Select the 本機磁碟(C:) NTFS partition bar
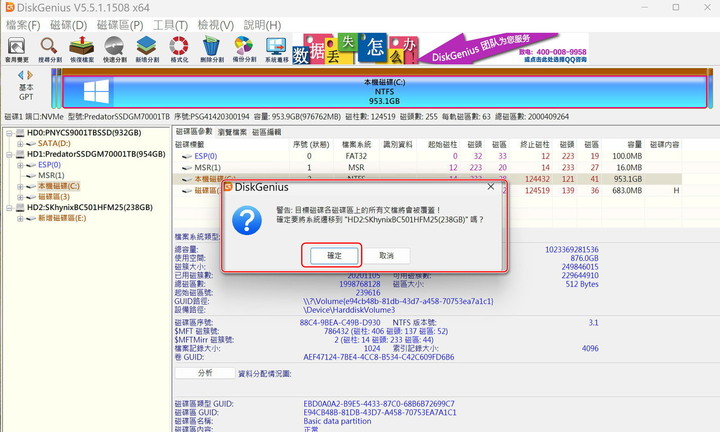Screen dimensions: 720x432 click(x=384, y=92)
